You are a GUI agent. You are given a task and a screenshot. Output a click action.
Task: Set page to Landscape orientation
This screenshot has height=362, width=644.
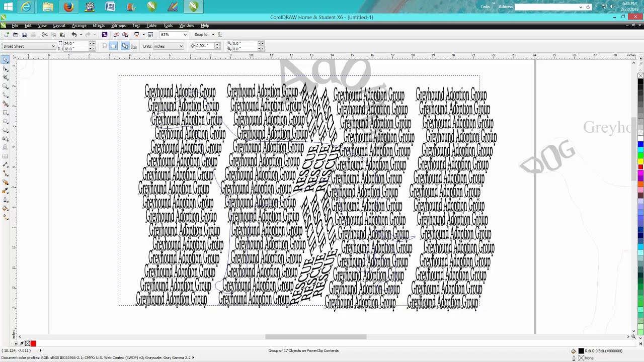pyautogui.click(x=113, y=46)
